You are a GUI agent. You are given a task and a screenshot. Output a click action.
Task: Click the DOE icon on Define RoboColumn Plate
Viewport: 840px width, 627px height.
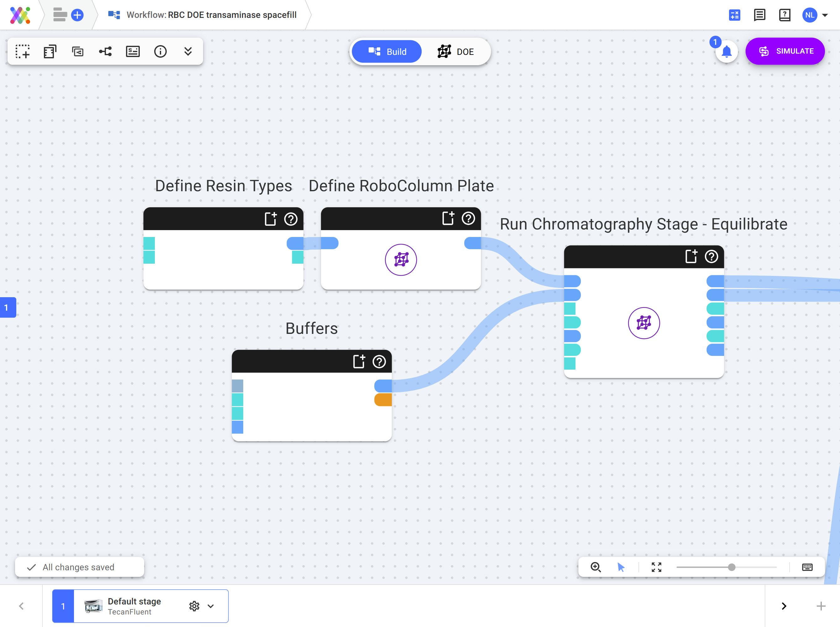(401, 260)
